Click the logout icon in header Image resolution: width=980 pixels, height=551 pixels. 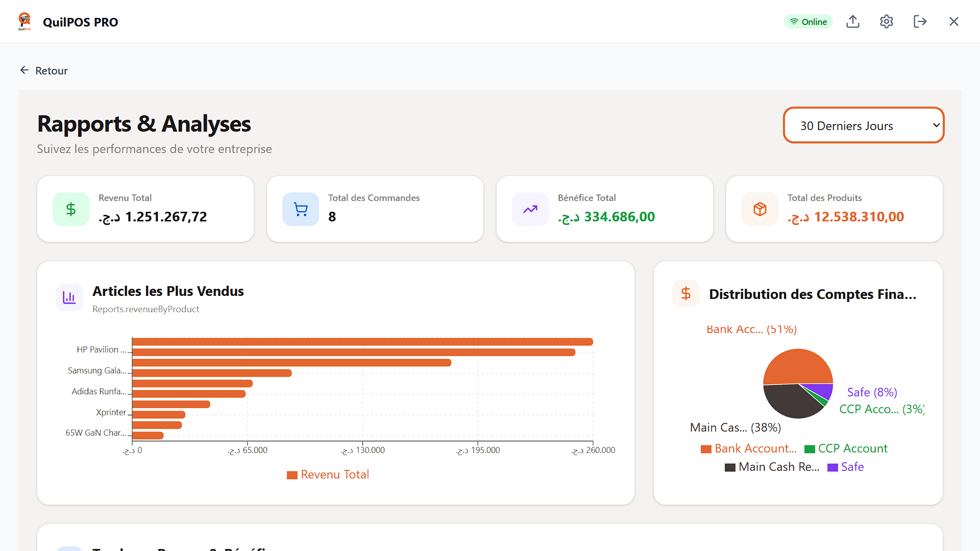(x=920, y=21)
